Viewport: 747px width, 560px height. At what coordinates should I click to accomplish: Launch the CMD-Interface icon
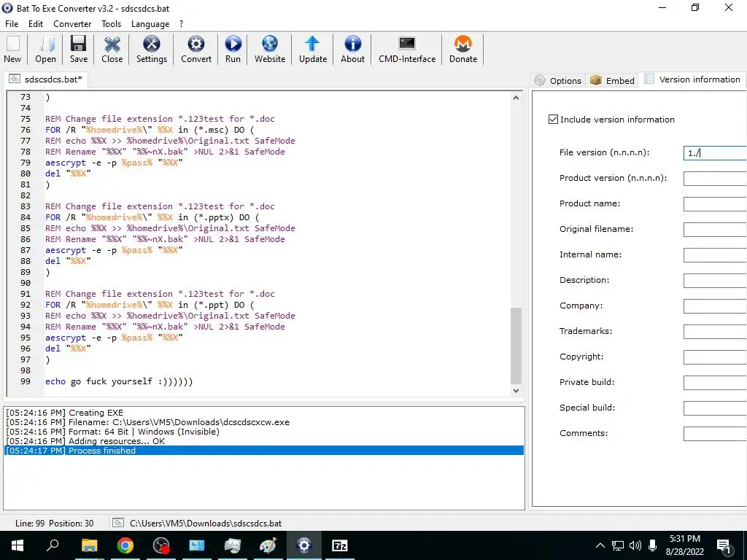[407, 49]
